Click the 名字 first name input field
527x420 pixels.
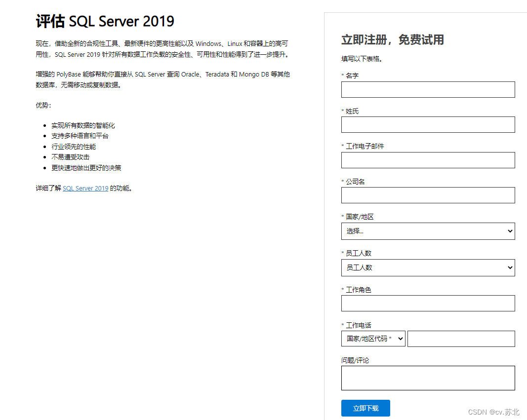click(x=428, y=90)
